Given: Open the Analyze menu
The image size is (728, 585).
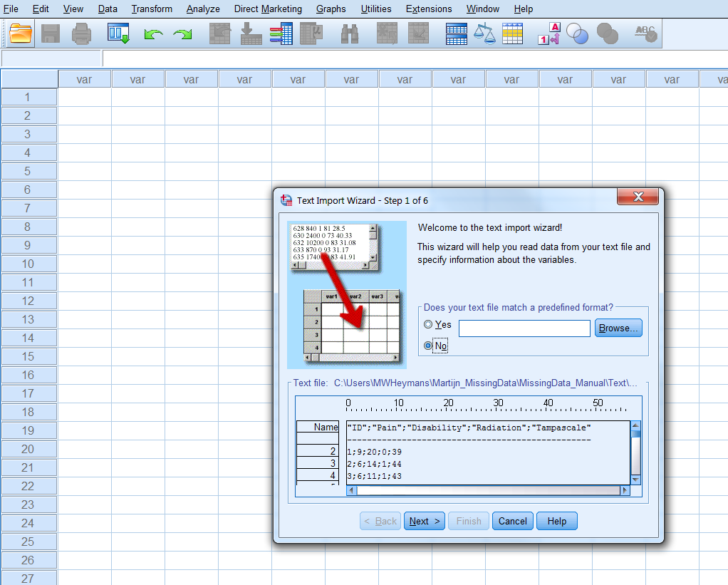Looking at the screenshot, I should [203, 9].
